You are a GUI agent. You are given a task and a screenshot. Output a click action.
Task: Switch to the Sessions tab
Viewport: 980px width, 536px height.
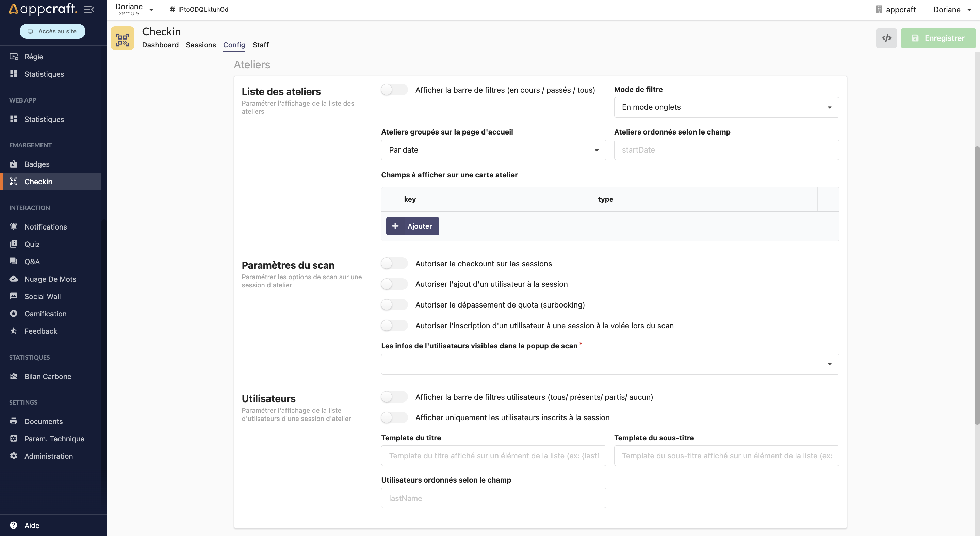point(200,45)
